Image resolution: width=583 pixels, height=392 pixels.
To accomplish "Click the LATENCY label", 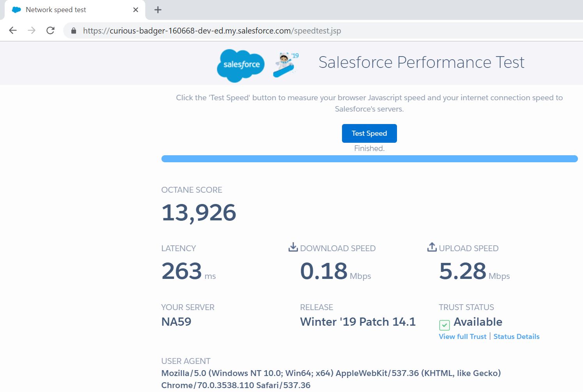I will 179,248.
